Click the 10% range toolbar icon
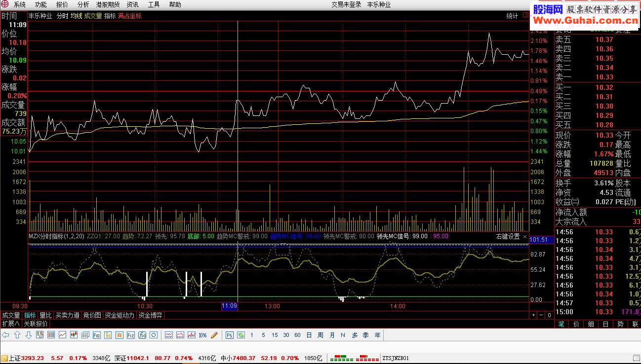The image size is (641, 364). click(x=202, y=335)
